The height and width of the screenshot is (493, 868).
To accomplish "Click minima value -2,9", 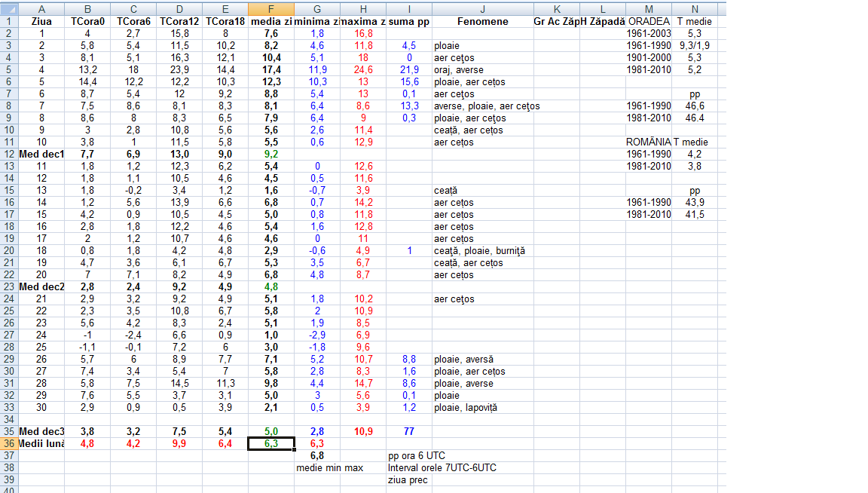I will click(317, 335).
